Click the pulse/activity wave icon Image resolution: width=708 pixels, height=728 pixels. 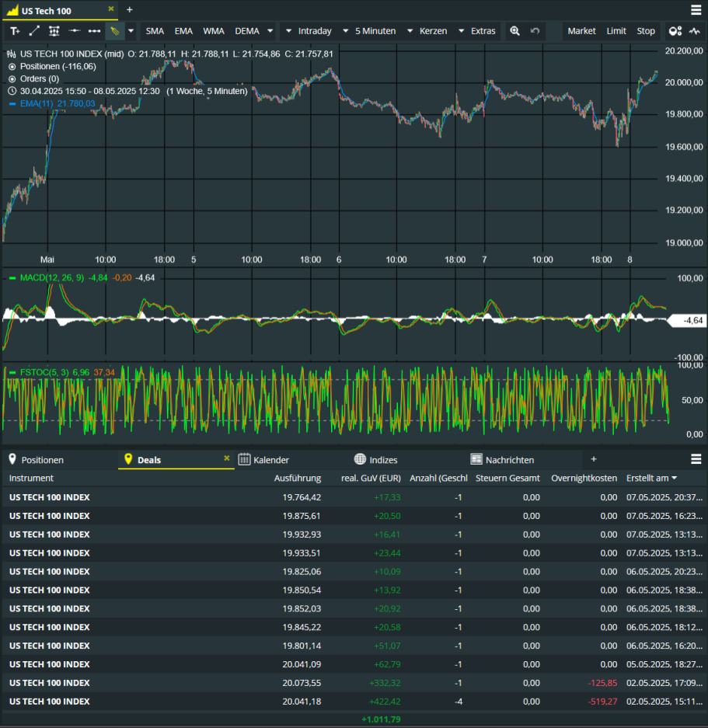click(695, 31)
